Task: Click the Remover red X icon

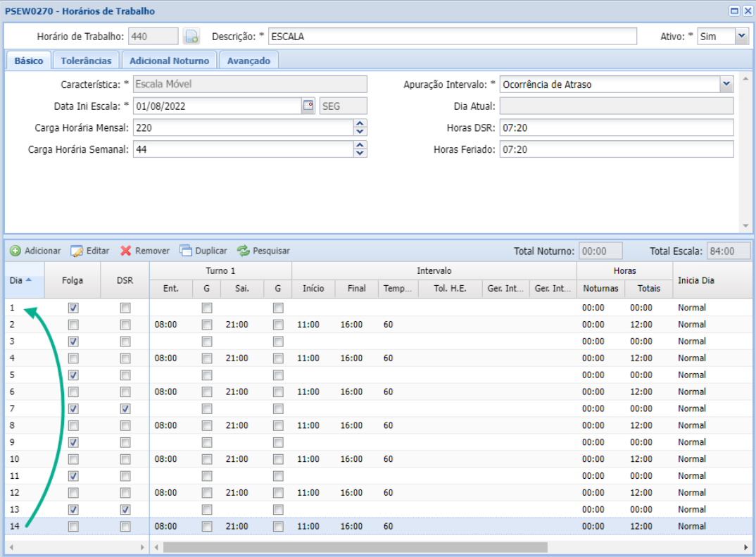Action: [x=126, y=251]
